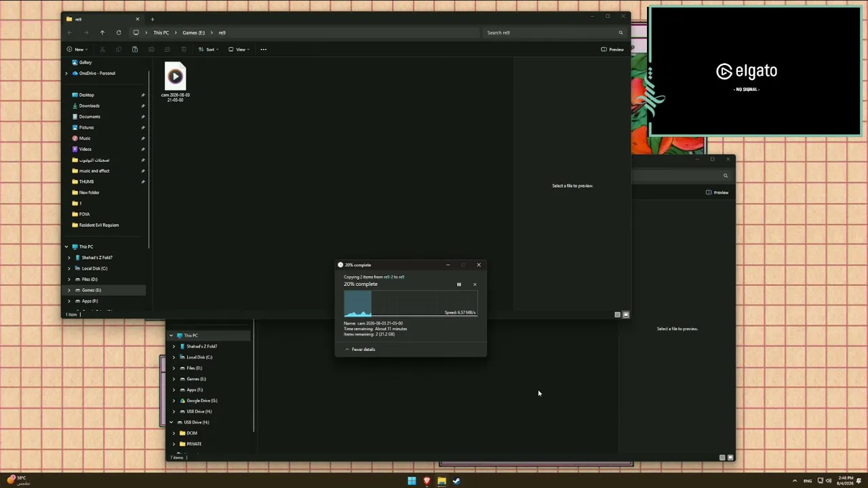Click the Copy icon in the re9 toolbar
This screenshot has width=868, height=488.
(x=119, y=49)
